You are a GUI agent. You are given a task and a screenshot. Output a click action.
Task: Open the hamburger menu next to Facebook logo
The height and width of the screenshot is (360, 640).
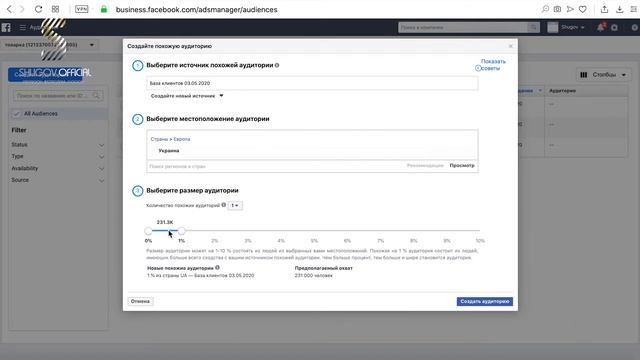[22, 27]
